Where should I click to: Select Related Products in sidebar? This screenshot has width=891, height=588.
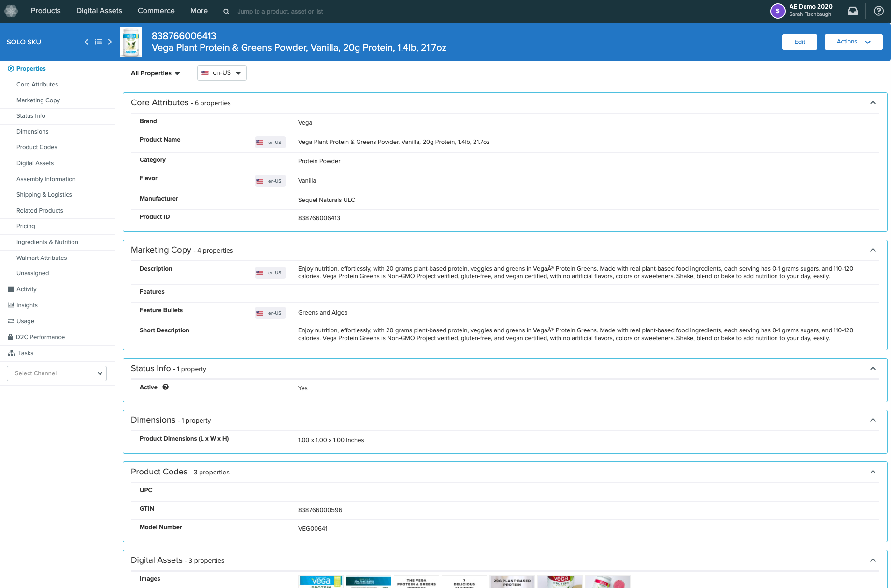(x=40, y=211)
